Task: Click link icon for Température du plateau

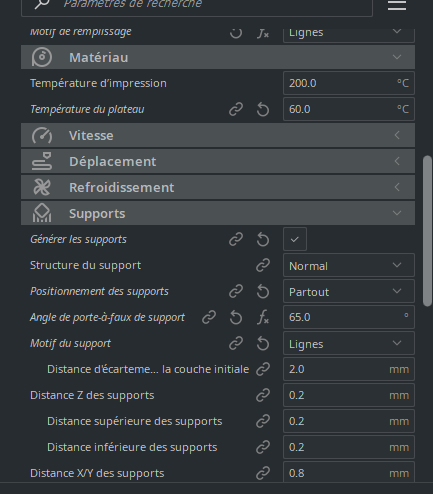Action: point(236,109)
